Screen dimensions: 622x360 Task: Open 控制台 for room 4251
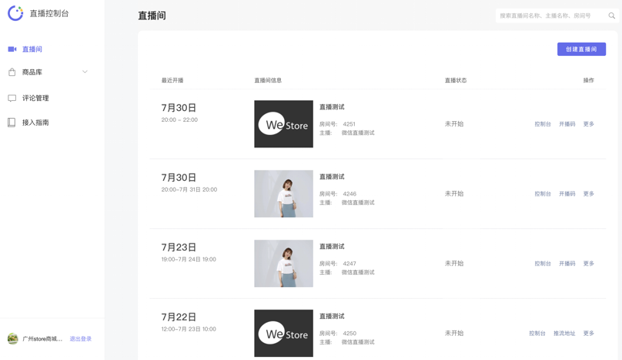point(543,124)
